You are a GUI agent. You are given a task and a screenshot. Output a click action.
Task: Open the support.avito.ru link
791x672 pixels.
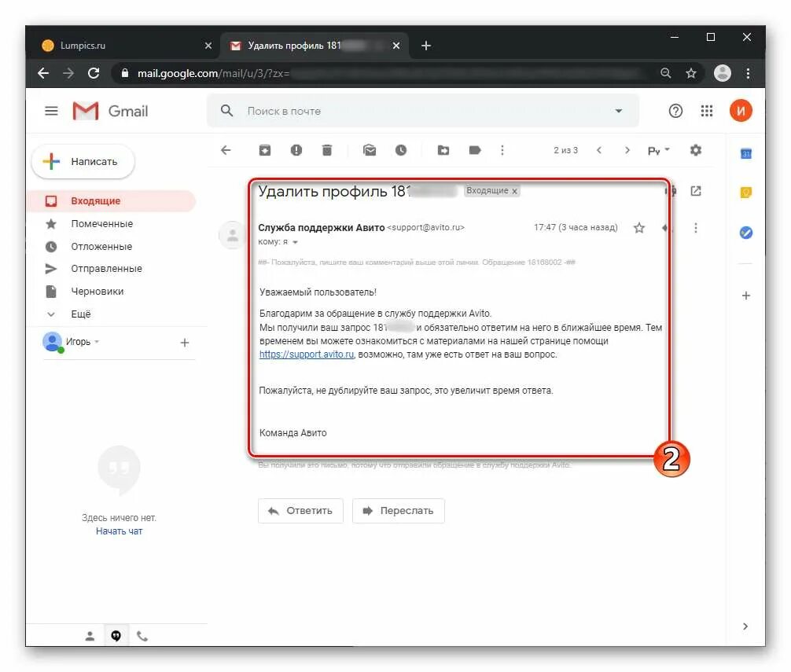pos(307,354)
